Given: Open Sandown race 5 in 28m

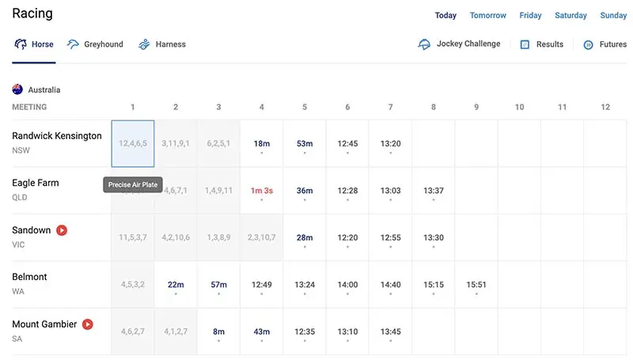Looking at the screenshot, I should coord(305,237).
